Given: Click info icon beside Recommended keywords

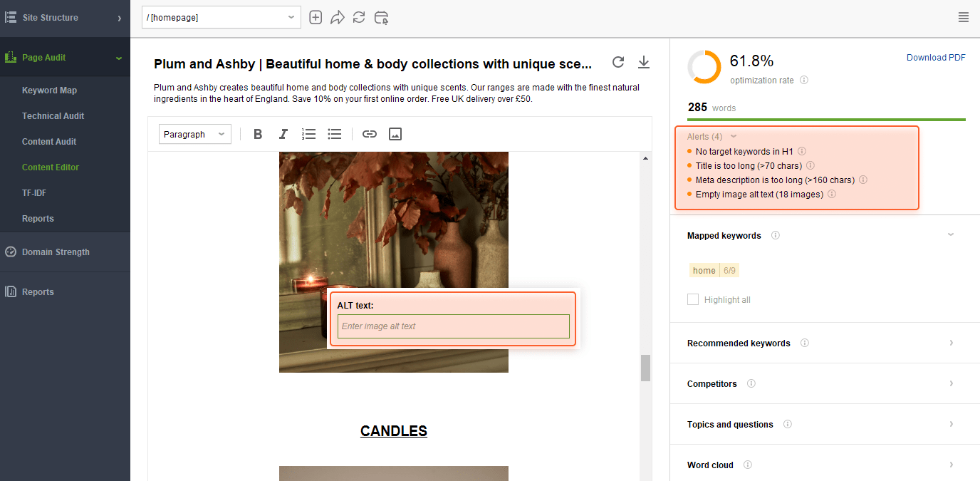Looking at the screenshot, I should click(x=805, y=343).
